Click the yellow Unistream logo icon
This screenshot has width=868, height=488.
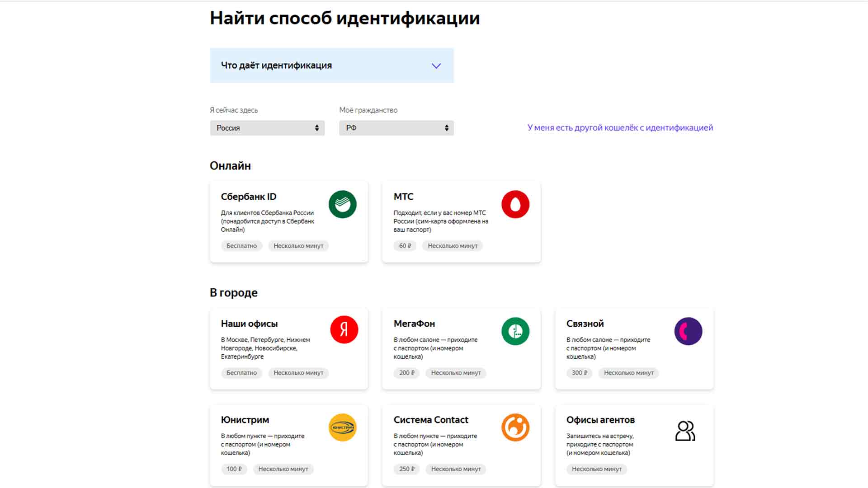click(342, 427)
